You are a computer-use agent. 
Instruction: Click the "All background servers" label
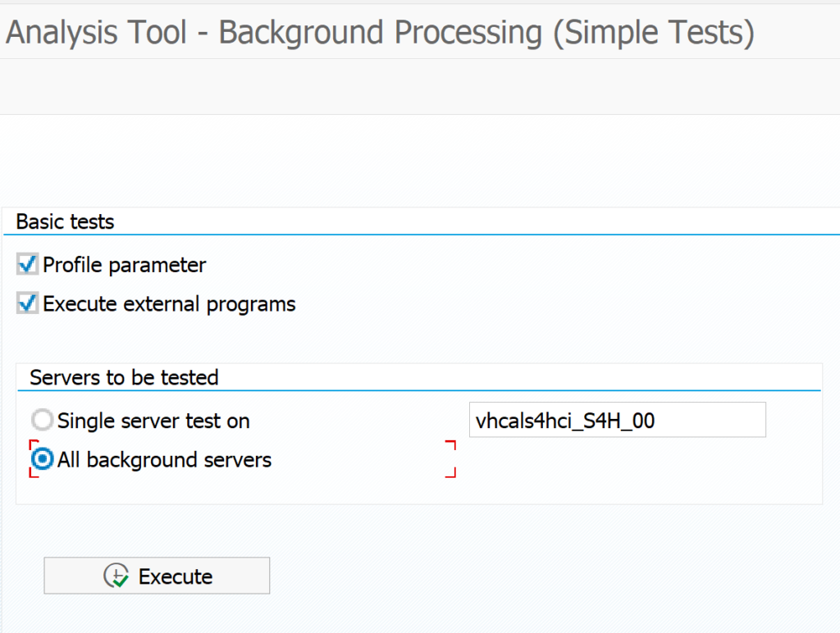coord(164,460)
